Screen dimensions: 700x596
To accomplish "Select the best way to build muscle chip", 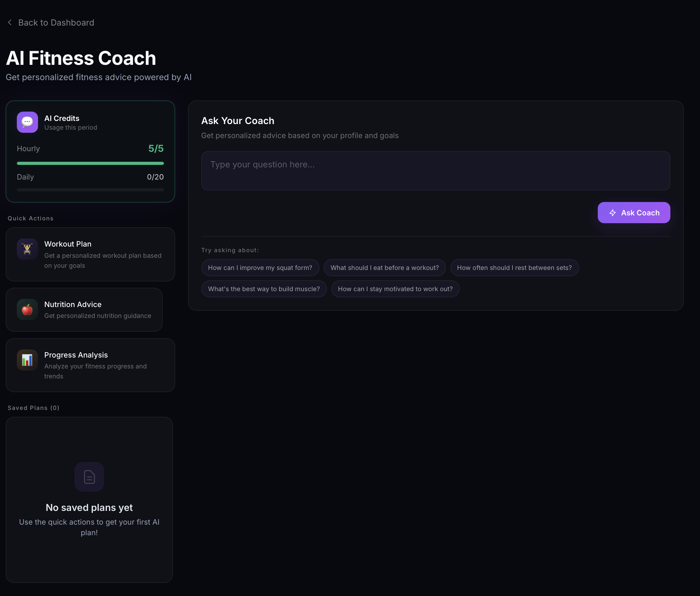I will coord(264,289).
